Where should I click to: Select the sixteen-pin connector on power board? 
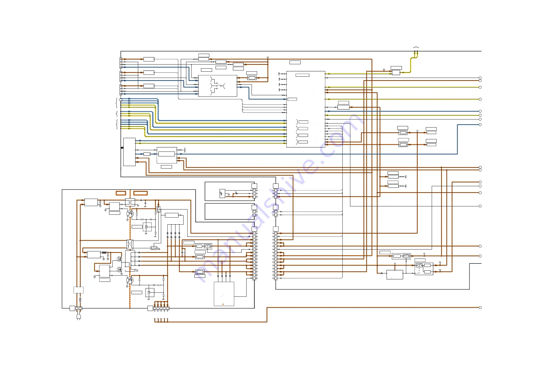254,256
